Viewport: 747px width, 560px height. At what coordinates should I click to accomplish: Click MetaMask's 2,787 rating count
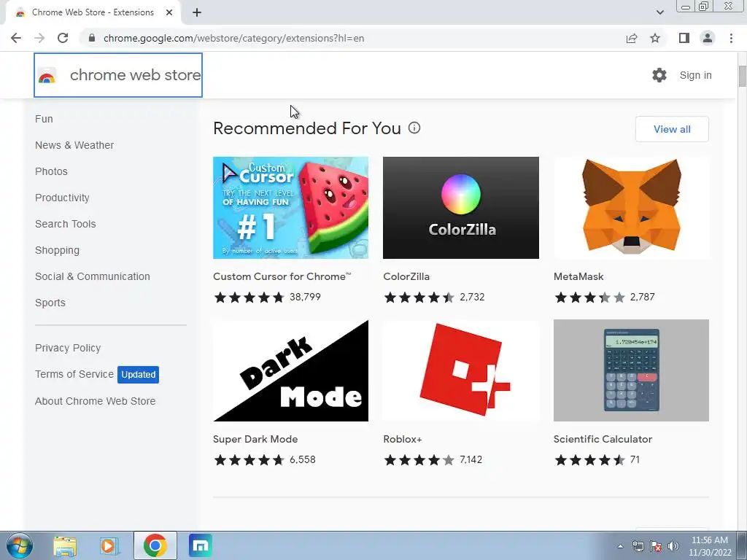pyautogui.click(x=642, y=297)
